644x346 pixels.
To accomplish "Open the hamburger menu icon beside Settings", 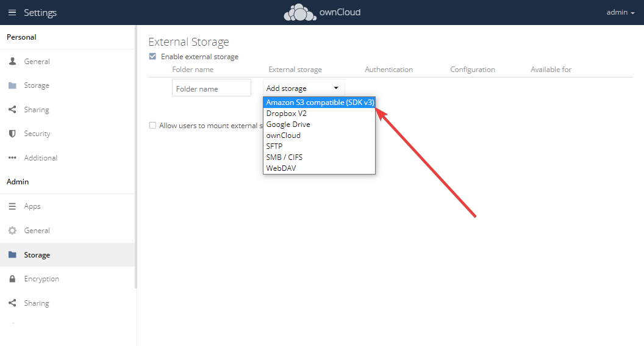I will click(12, 13).
